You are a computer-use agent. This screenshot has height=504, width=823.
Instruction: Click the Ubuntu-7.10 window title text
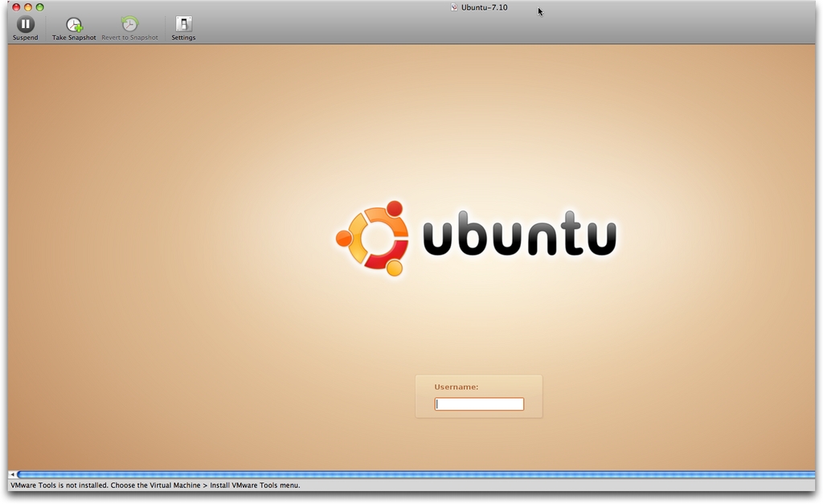[484, 7]
